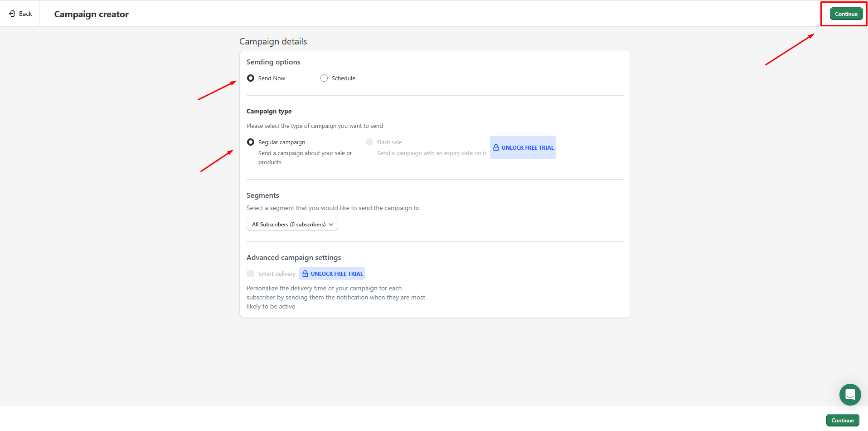
Task: Choose the Schedule sending option
Action: tap(324, 78)
